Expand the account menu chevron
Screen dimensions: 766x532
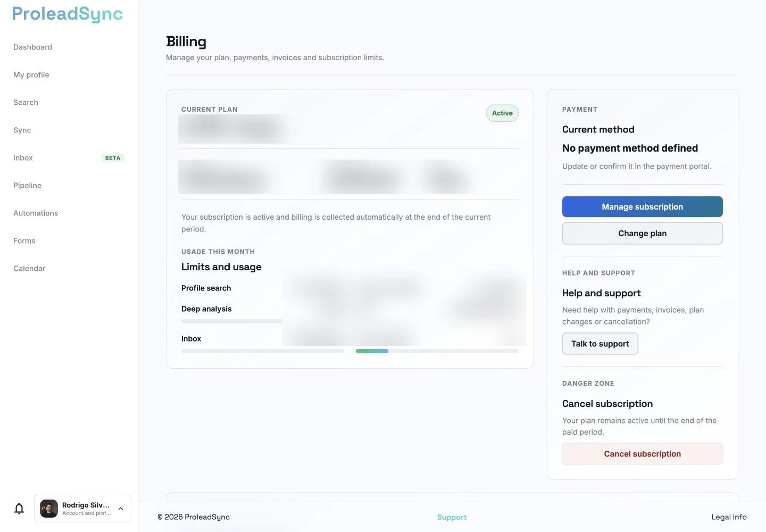click(121, 509)
